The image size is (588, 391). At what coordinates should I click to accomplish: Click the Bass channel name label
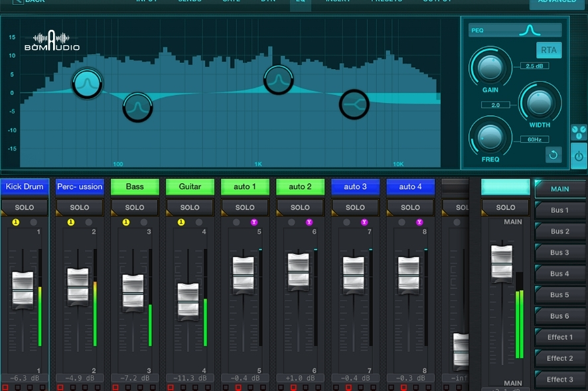(135, 187)
